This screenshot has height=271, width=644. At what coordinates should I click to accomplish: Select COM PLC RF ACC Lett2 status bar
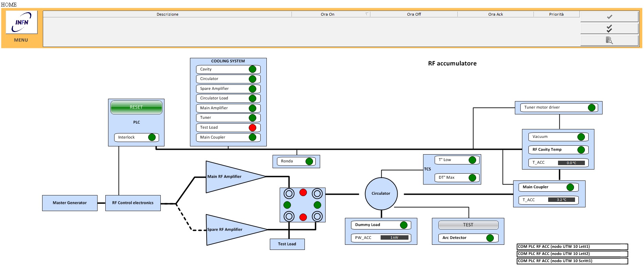[x=572, y=254]
